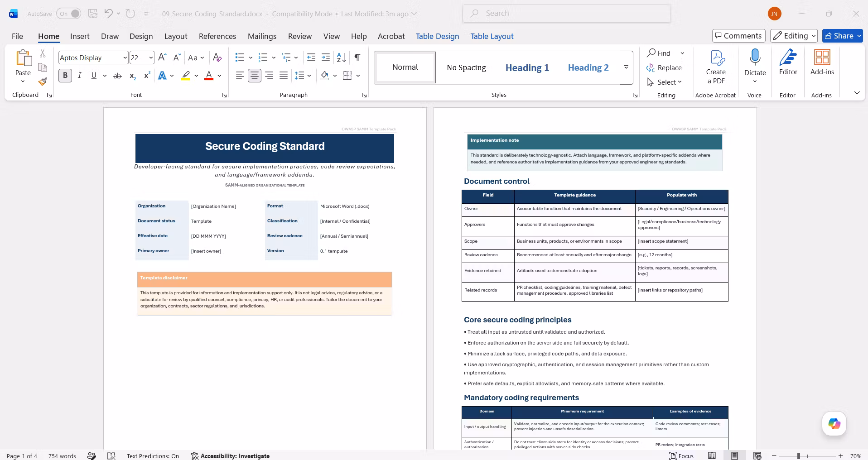This screenshot has height=460, width=868.
Task: Toggle show/hide paragraph marks
Action: click(x=357, y=57)
